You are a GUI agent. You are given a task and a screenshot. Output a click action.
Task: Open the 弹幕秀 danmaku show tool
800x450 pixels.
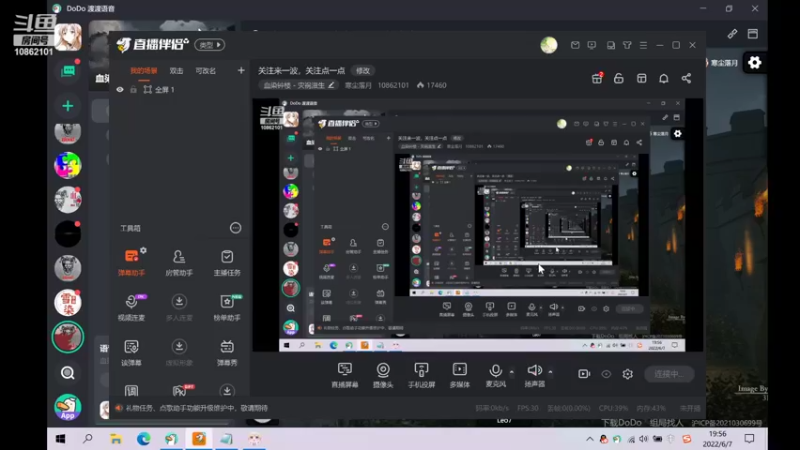pos(227,353)
